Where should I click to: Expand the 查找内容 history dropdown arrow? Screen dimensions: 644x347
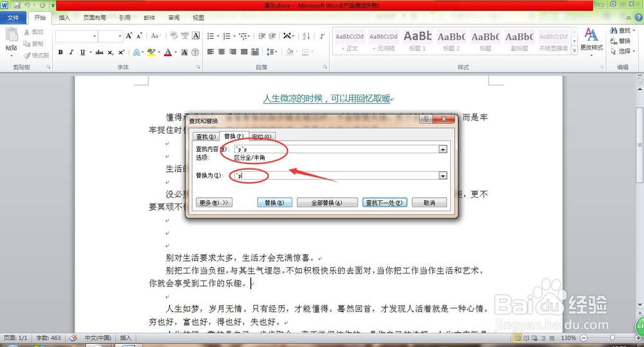443,149
